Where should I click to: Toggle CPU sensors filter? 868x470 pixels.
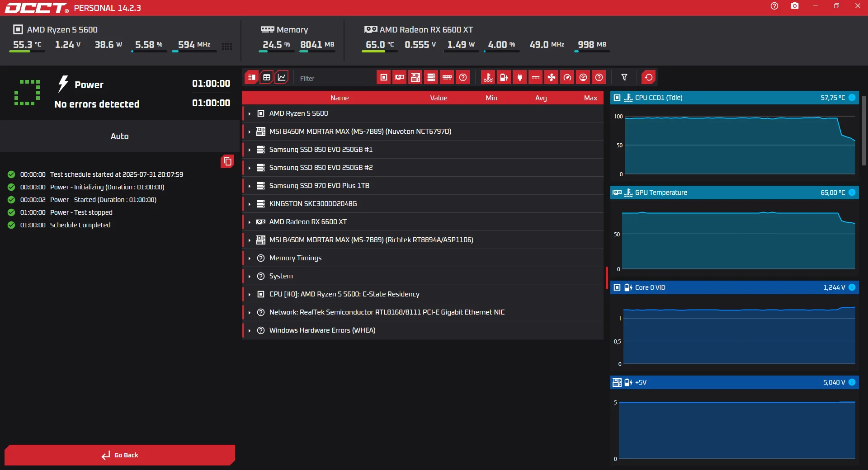point(384,77)
